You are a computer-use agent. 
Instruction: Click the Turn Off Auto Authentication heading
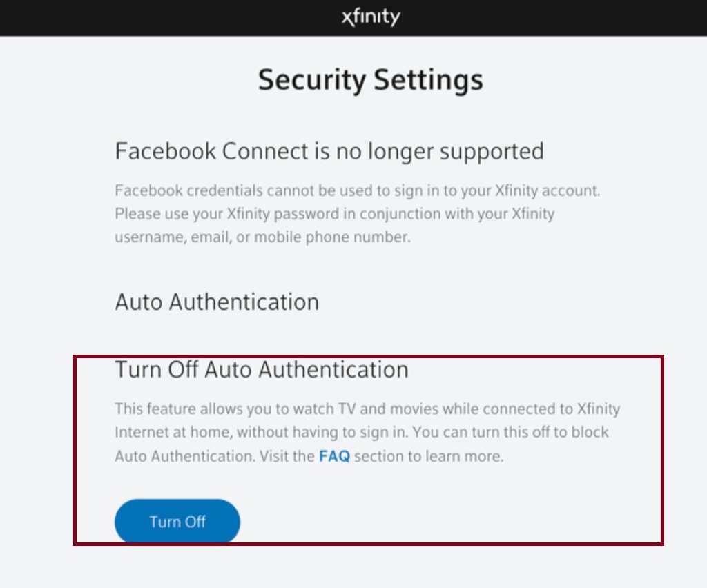[x=261, y=369]
